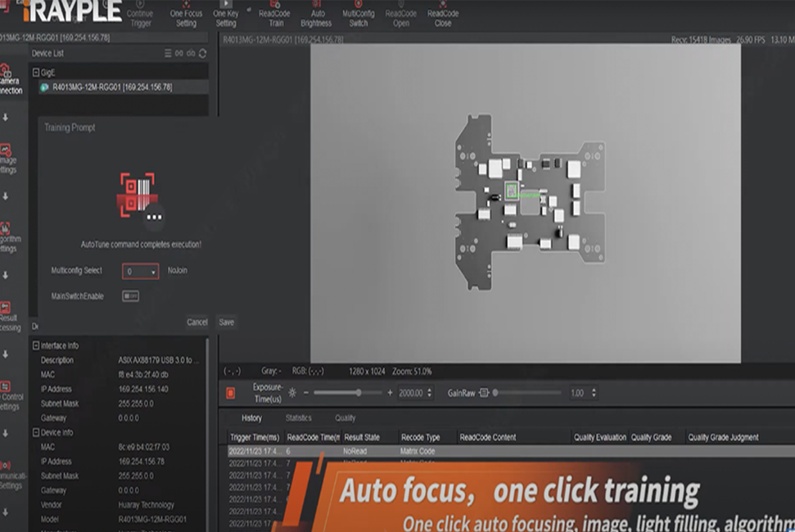This screenshot has height=532, width=795.
Task: Switch to the Statistics tab
Action: [298, 418]
